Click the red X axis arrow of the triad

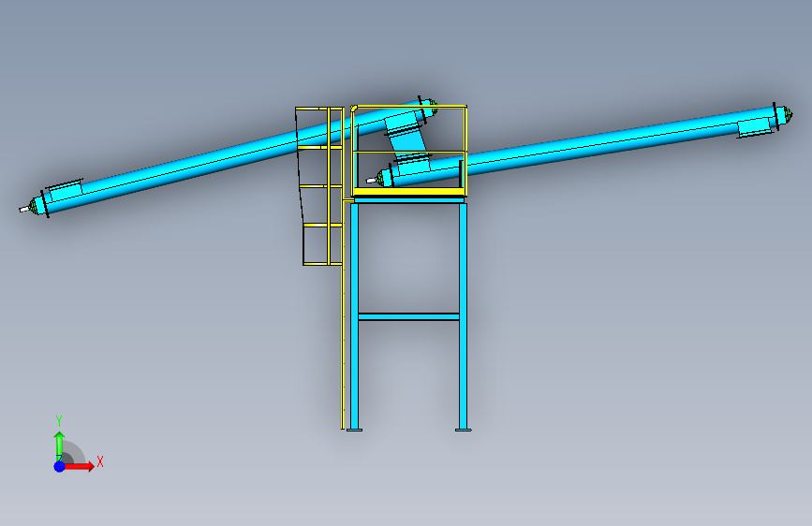(79, 466)
